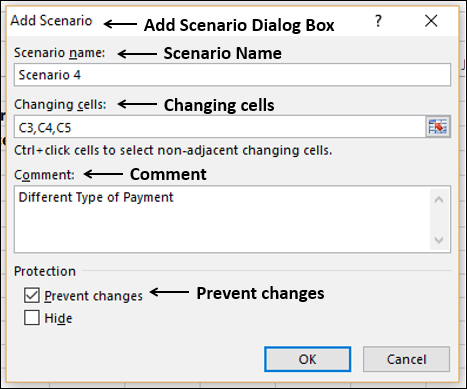Uncheck the Prevent changes checkbox
The width and height of the screenshot is (467, 389).
(x=32, y=295)
